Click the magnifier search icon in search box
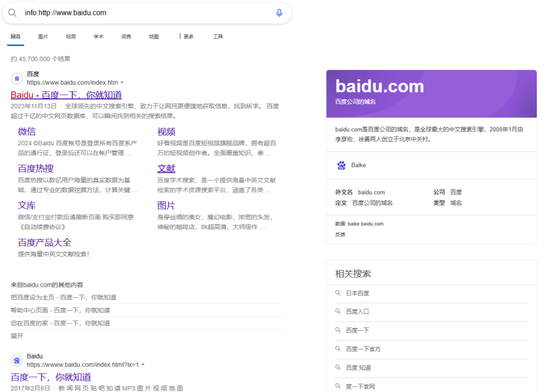The width and height of the screenshot is (554, 392). coord(13,13)
